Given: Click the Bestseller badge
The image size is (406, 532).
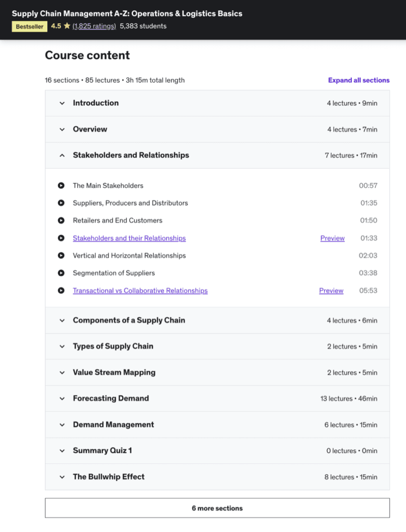Looking at the screenshot, I should point(30,26).
